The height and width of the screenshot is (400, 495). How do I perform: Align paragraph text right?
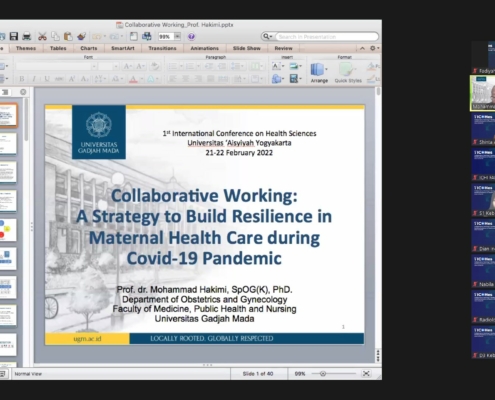pos(198,79)
